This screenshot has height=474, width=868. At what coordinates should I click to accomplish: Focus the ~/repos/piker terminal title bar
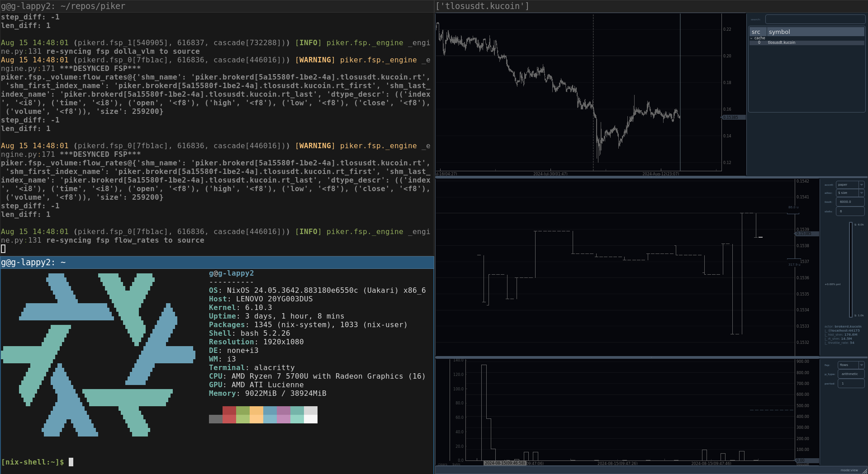pyautogui.click(x=217, y=6)
